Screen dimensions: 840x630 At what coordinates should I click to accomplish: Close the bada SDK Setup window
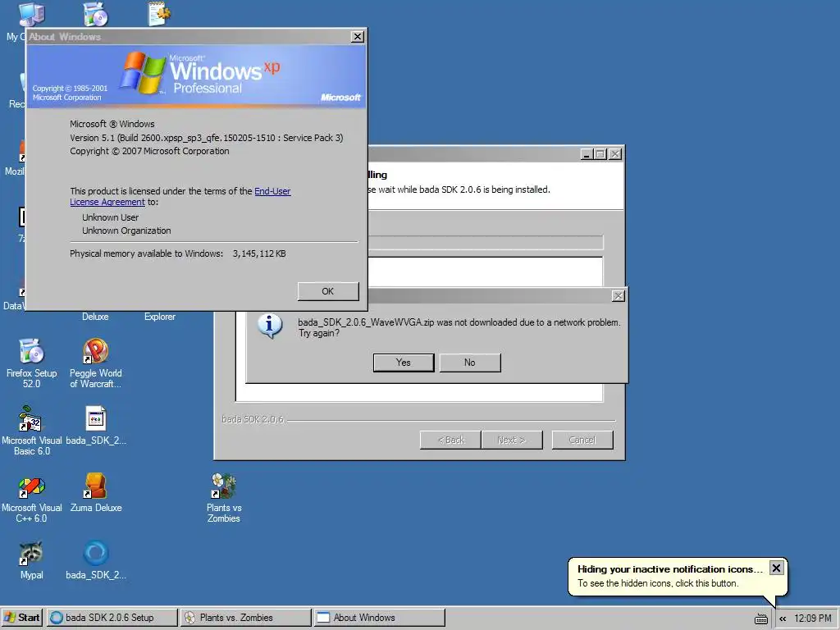[x=615, y=154]
